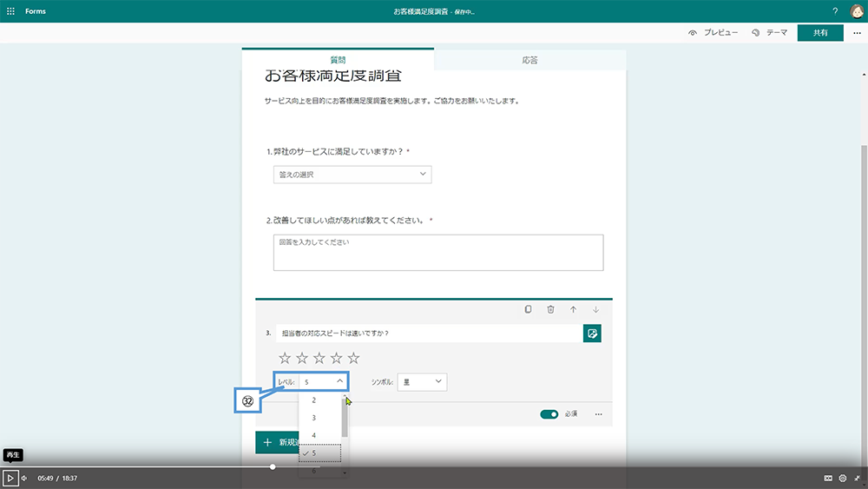Insert media with the image icon button
The image size is (868, 489).
pos(592,334)
